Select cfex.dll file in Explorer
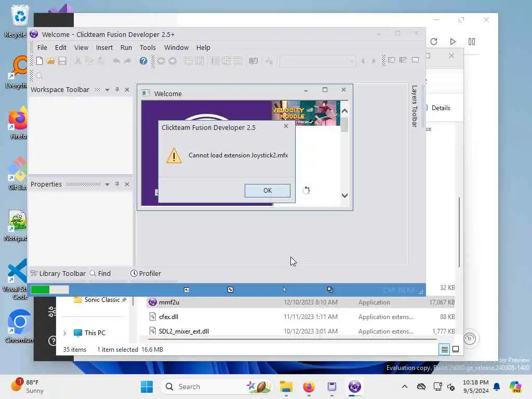 [x=300, y=317]
